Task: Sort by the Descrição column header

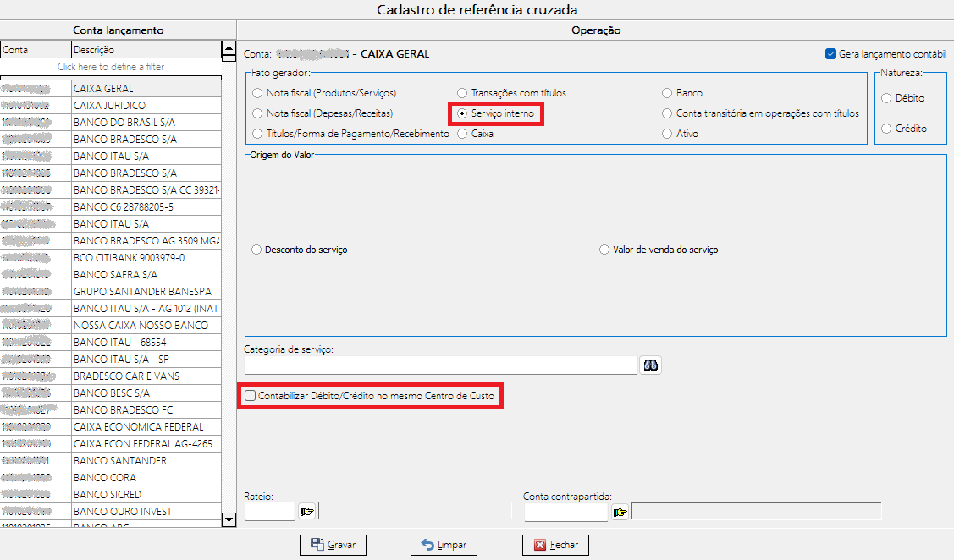Action: [x=146, y=50]
